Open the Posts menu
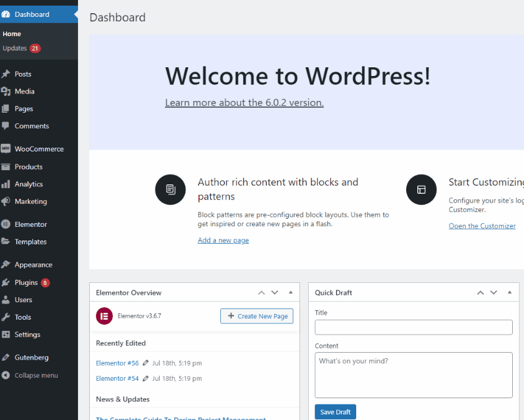 point(23,74)
